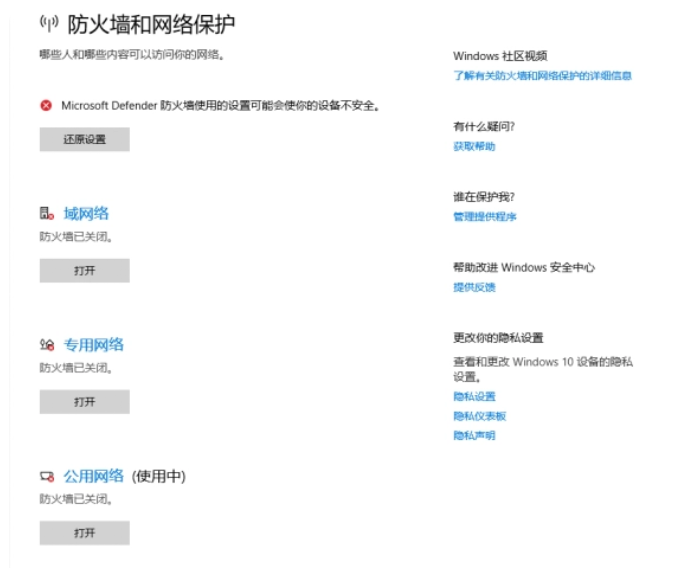Click 查看和更改 Windows 10 设备的隐私设置 text
The height and width of the screenshot is (568, 675).
pos(543,369)
